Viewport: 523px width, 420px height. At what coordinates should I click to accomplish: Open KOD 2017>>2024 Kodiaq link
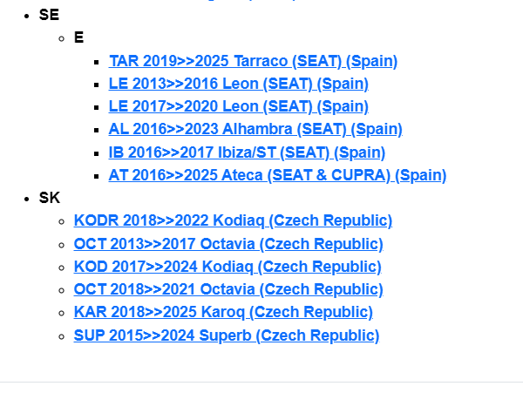pyautogui.click(x=227, y=267)
